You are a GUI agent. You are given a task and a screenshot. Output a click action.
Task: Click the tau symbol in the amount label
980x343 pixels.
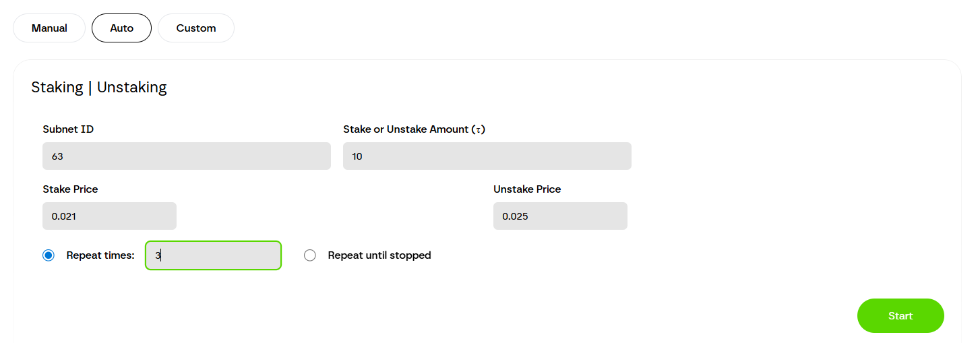click(x=479, y=129)
